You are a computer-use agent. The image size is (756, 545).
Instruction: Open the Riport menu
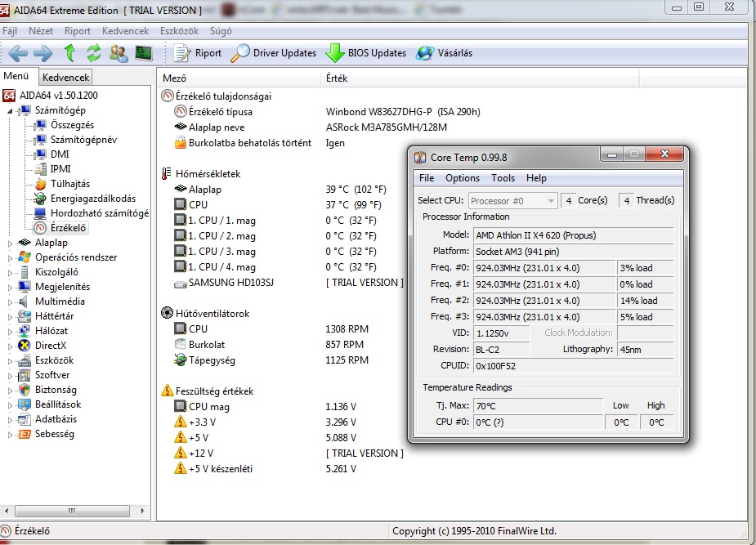click(x=77, y=31)
